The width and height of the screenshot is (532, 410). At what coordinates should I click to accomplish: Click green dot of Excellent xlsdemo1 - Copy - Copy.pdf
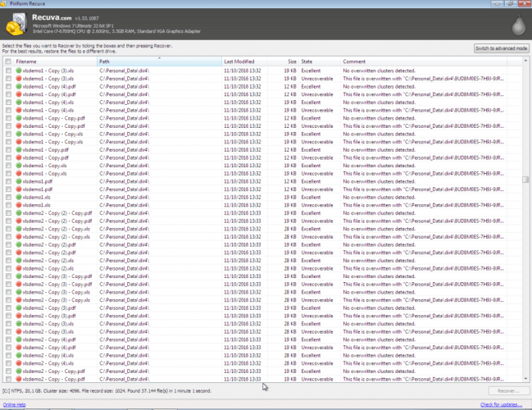(19, 118)
